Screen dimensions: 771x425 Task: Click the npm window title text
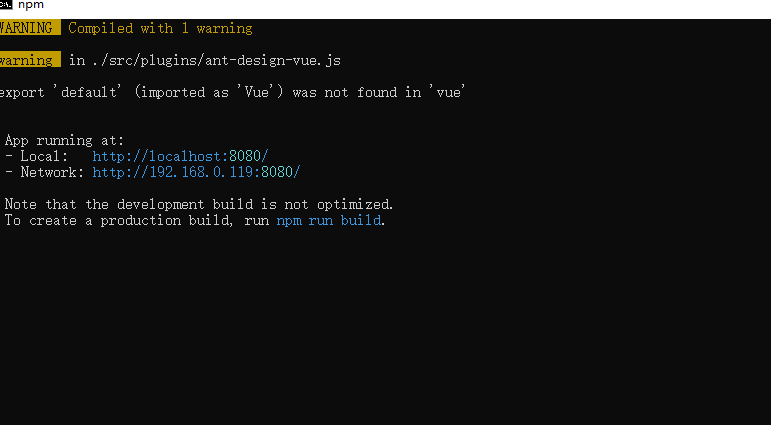31,5
